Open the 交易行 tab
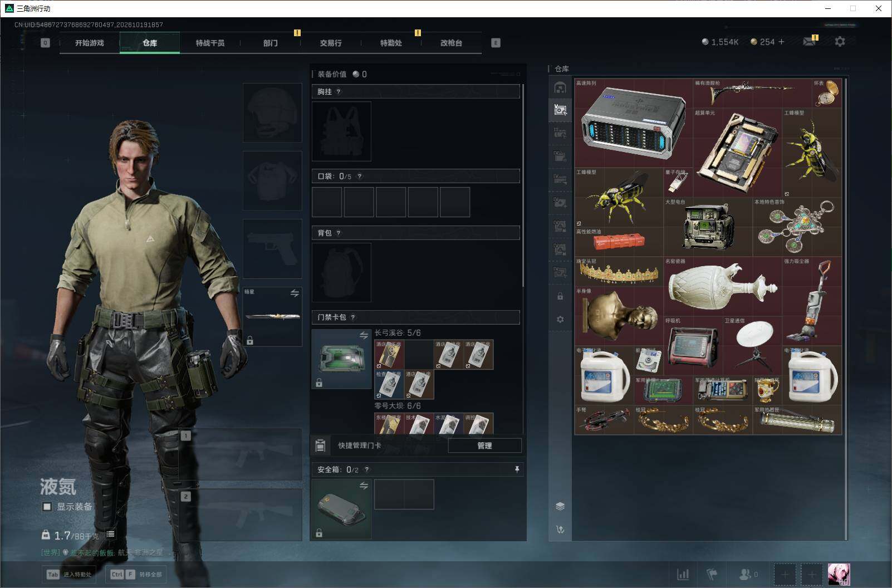The image size is (892, 588). 331,43
